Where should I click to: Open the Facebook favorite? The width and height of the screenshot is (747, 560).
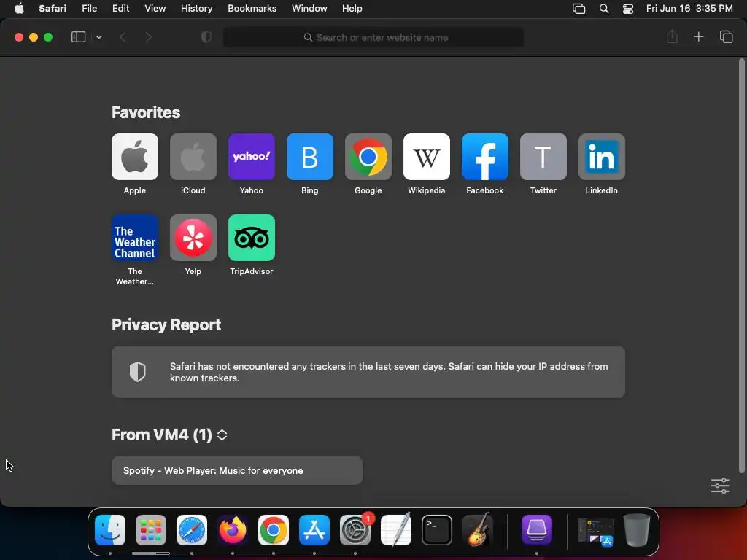click(x=485, y=157)
